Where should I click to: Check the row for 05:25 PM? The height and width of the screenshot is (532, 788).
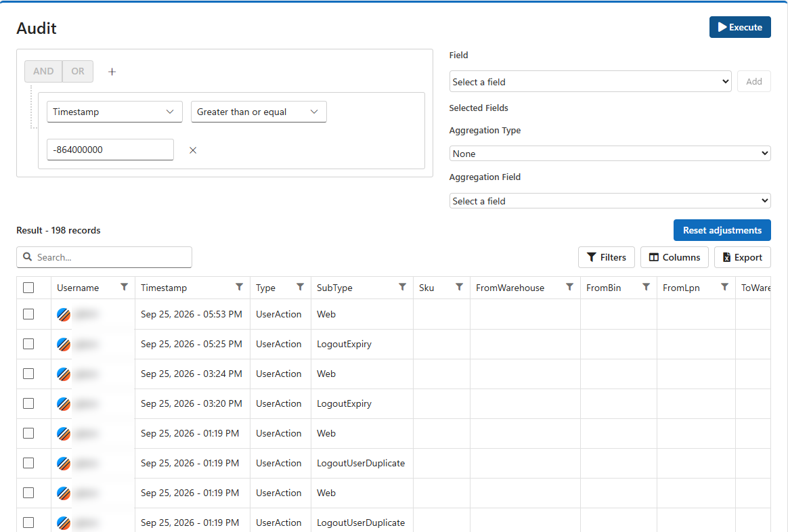(28, 344)
